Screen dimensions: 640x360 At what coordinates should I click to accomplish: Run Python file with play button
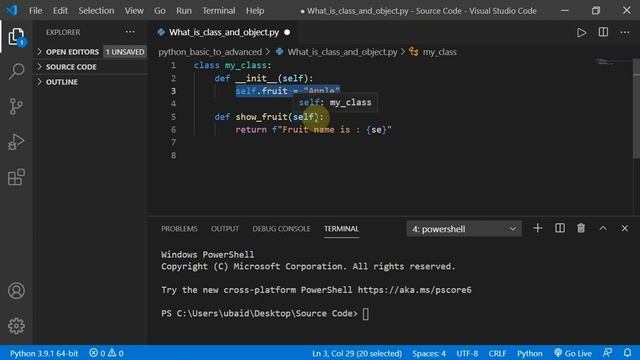click(581, 32)
